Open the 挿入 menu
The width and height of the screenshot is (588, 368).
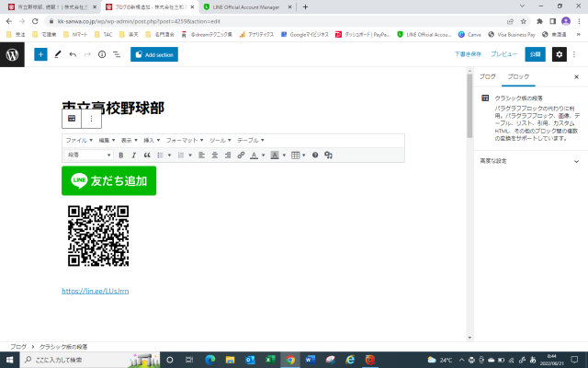[x=152, y=140]
